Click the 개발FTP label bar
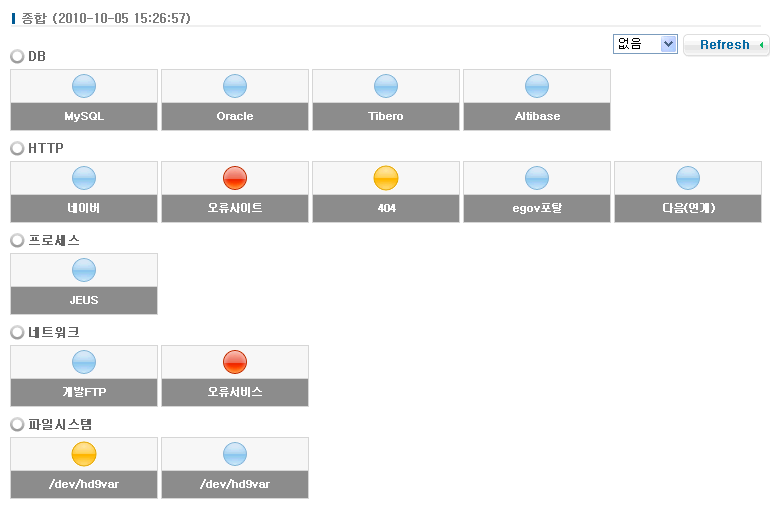This screenshot has height=506, width=782. 84,392
